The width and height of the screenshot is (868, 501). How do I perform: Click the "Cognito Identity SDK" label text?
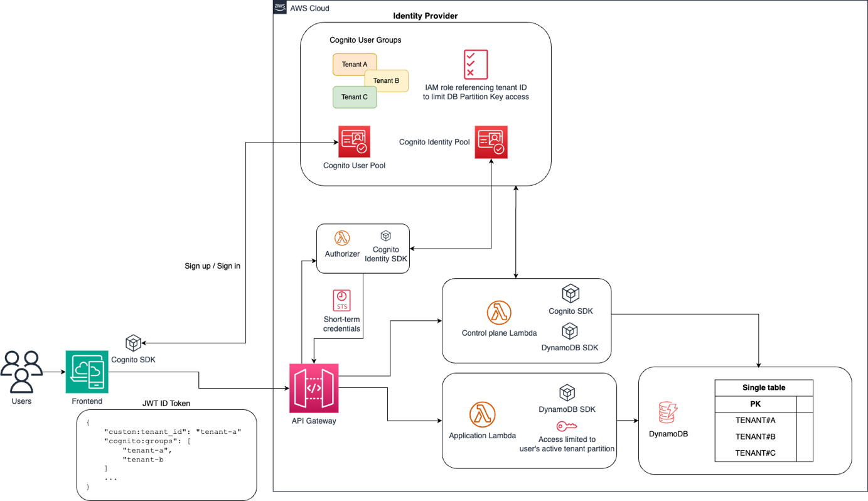pos(386,254)
